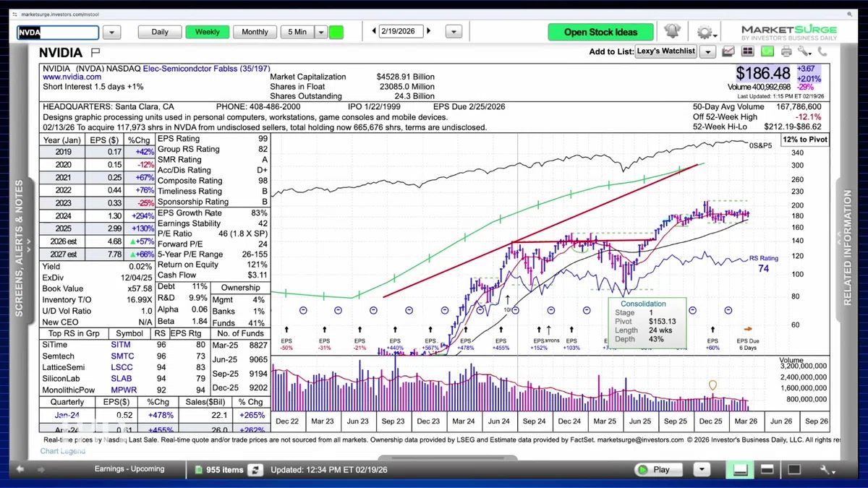Viewport: 868px width, 488px height.
Task: Click the phone contact icon
Action: [822, 52]
